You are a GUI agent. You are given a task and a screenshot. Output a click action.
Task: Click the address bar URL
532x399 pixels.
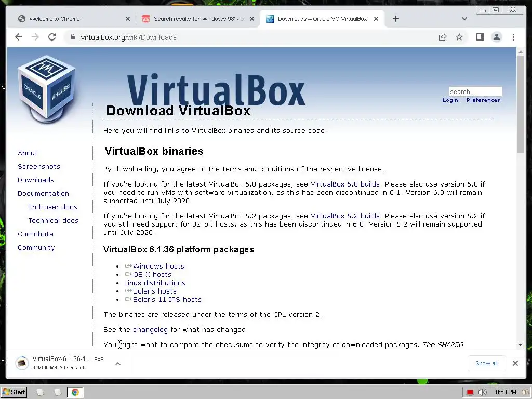[129, 37]
